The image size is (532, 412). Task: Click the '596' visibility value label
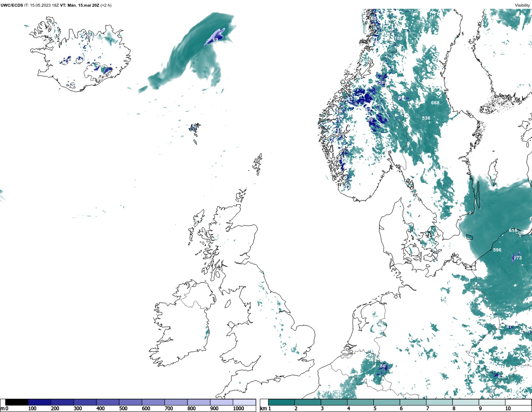[497, 250]
